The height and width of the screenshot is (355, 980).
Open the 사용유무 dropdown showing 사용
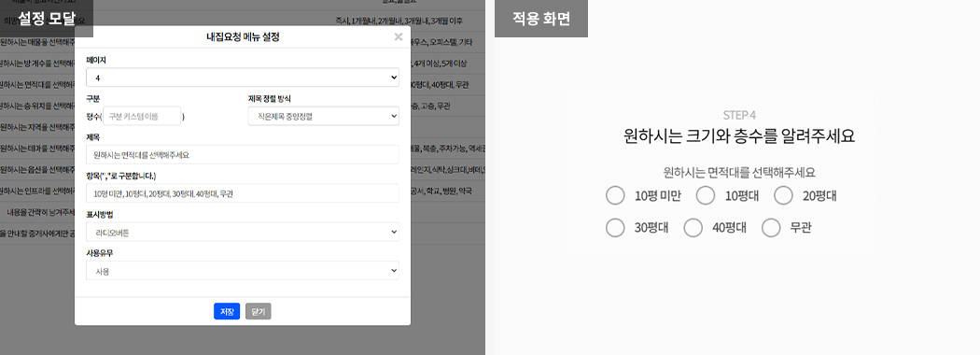[243, 271]
